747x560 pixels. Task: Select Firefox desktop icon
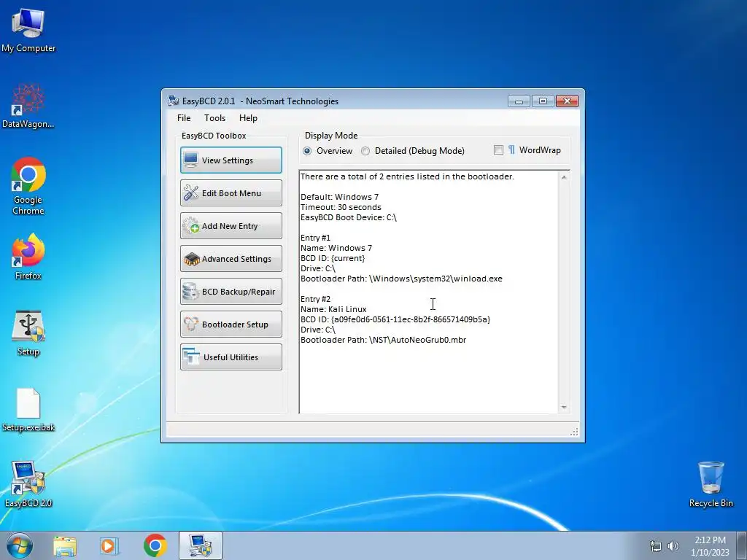[28, 256]
